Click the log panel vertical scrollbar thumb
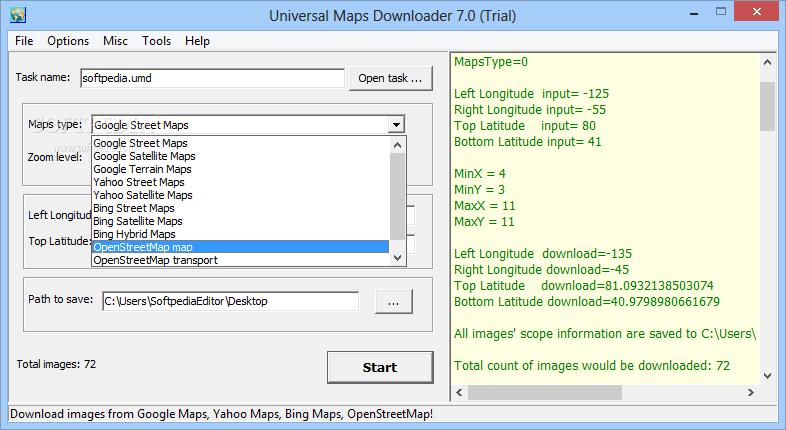 coord(767,106)
